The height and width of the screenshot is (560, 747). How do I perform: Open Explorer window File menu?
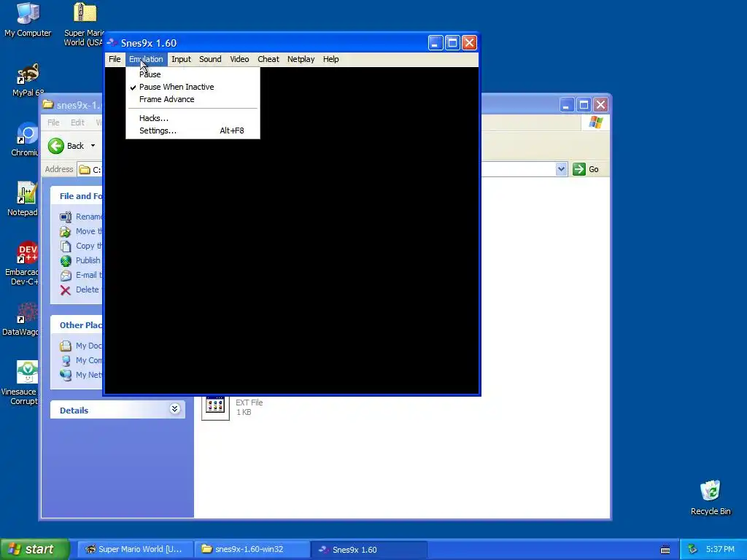pyautogui.click(x=53, y=122)
